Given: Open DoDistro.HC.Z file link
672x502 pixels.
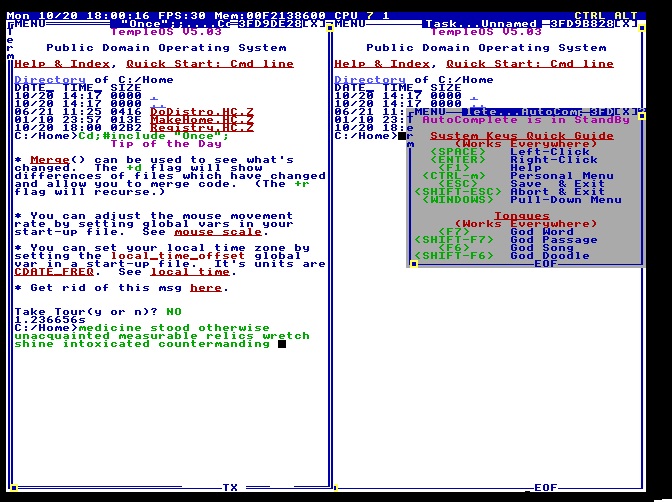Looking at the screenshot, I should [202, 112].
